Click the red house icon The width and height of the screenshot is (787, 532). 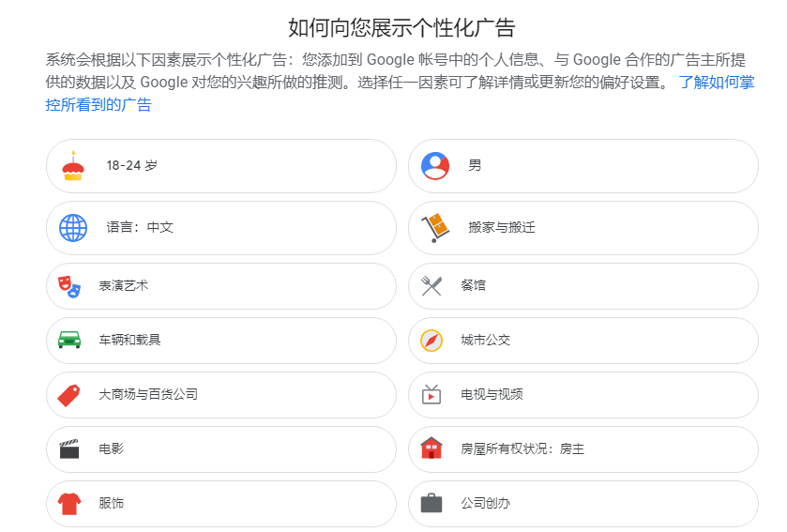click(431, 448)
